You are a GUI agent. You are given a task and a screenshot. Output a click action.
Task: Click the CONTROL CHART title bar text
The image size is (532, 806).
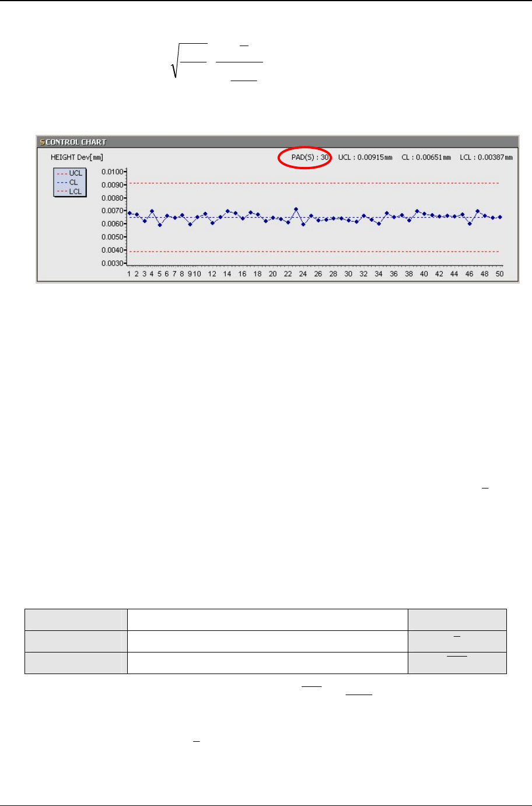(x=76, y=142)
